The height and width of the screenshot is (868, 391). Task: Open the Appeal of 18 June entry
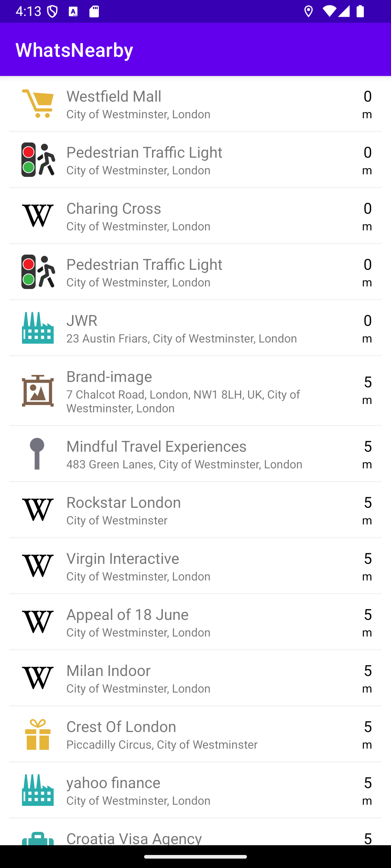coord(195,622)
